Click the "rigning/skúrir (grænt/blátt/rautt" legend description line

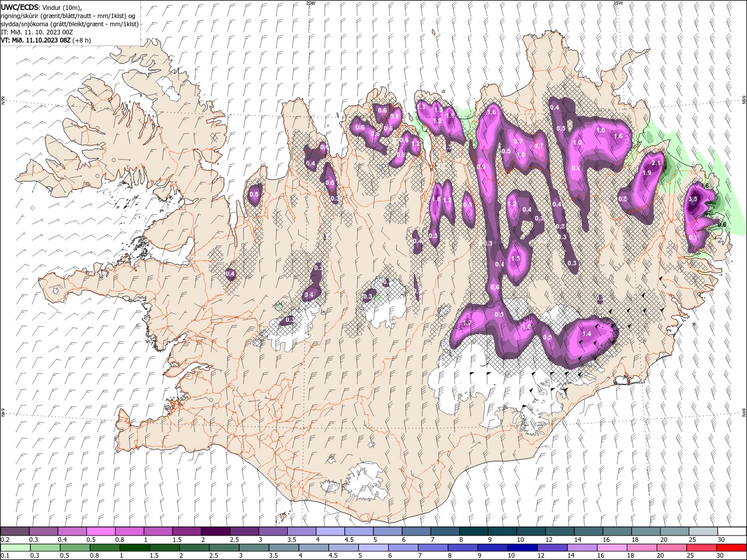68,16
